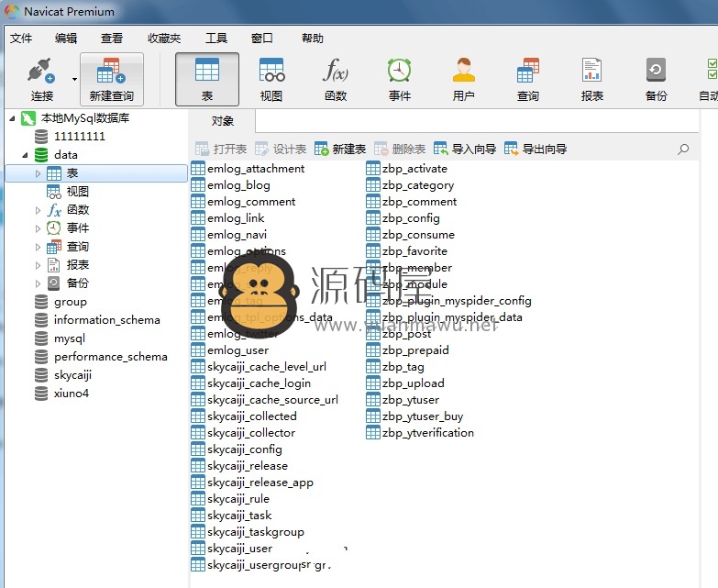
Task: Open the 备份 backup toolbar icon
Action: click(x=656, y=79)
